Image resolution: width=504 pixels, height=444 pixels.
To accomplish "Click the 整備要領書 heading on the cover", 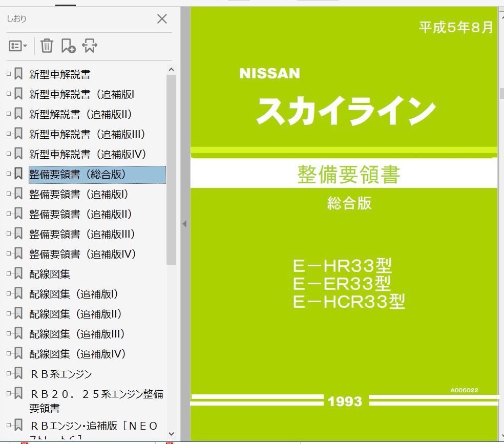I will coord(349,175).
